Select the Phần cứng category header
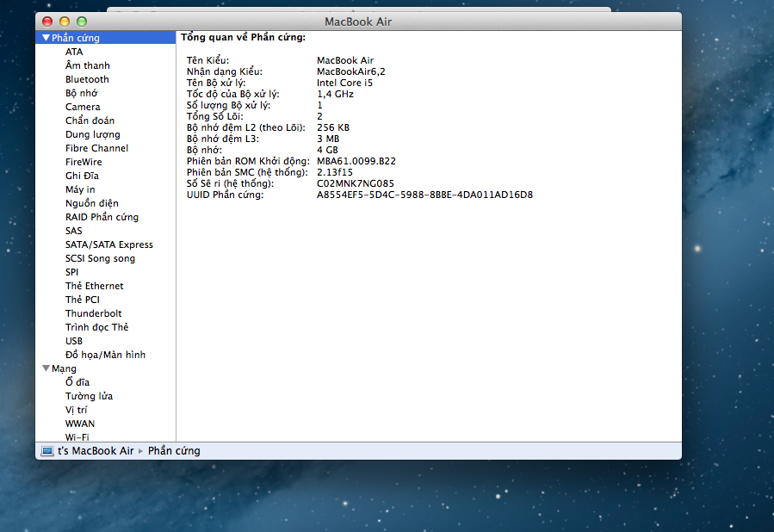This screenshot has height=532, width=774. pos(76,38)
